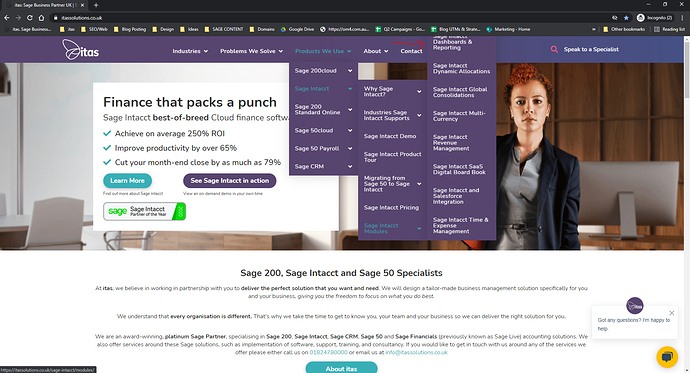Screen dimensions: 690x373
Task: Open SEO/Web bookmark folder
Action: tap(94, 29)
